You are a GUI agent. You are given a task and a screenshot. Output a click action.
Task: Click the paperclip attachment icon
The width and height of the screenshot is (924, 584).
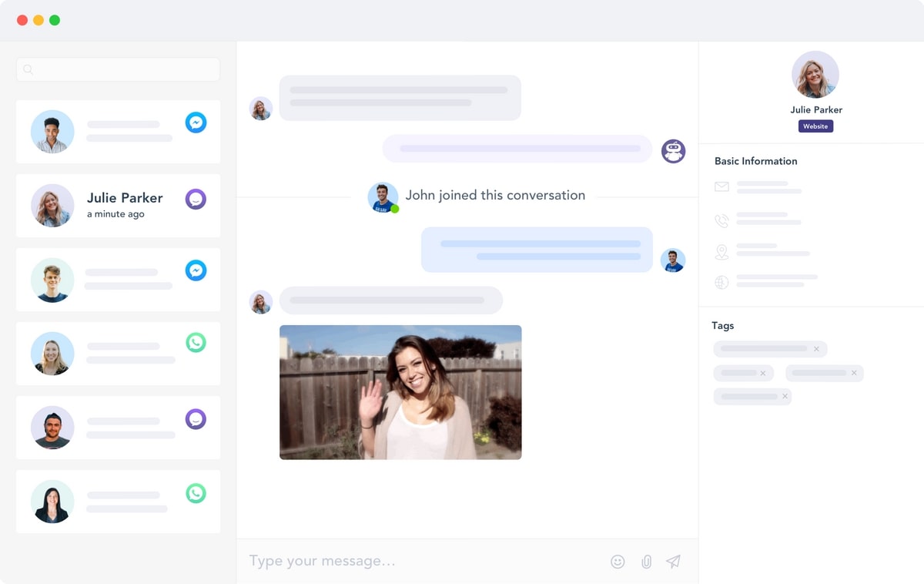point(646,562)
